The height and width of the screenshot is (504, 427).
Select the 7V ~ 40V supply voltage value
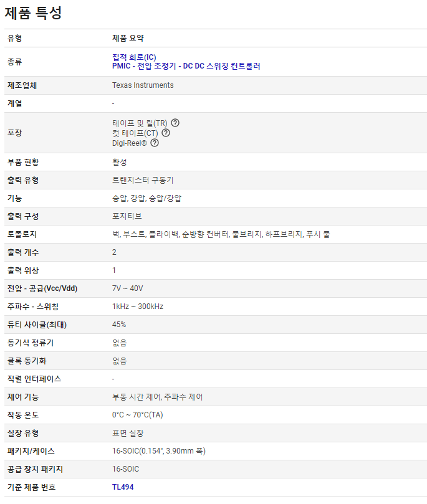coord(128,288)
